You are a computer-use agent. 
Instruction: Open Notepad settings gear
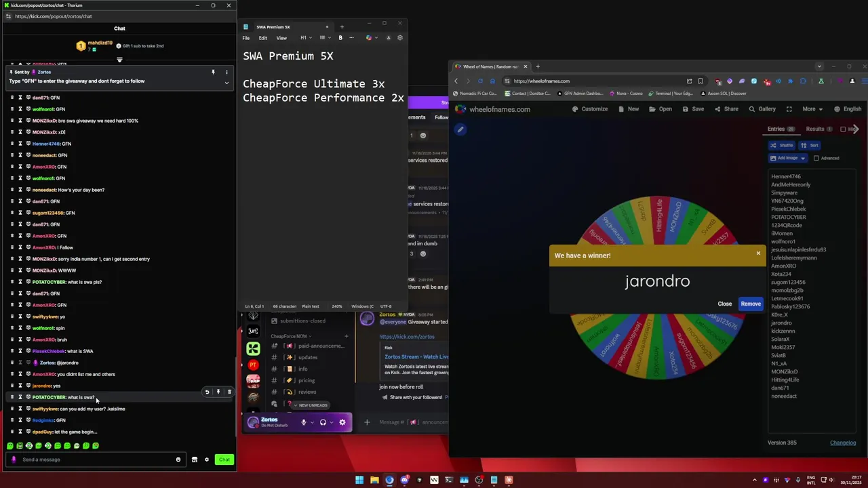click(399, 37)
